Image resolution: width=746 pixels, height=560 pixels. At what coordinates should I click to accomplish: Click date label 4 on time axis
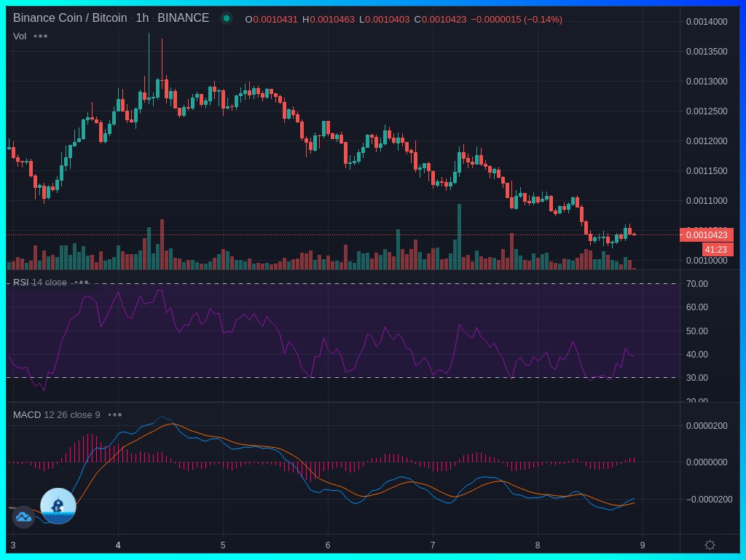(x=118, y=545)
